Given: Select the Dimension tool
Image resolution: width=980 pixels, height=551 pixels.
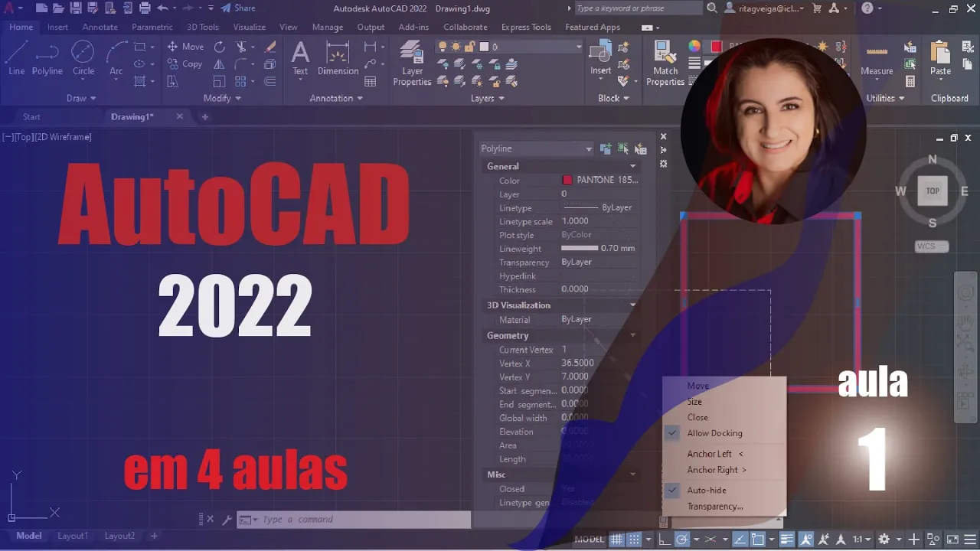Looking at the screenshot, I should click(x=338, y=58).
